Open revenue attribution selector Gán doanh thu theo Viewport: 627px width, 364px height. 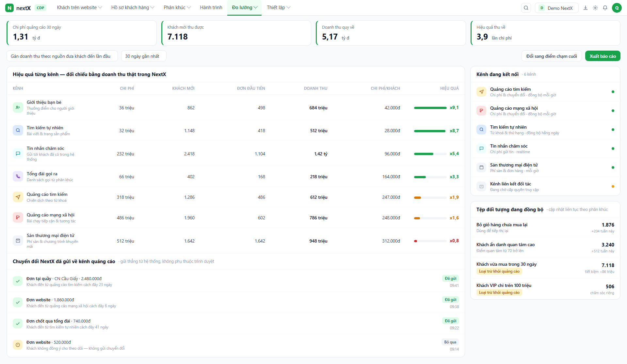[62, 56]
